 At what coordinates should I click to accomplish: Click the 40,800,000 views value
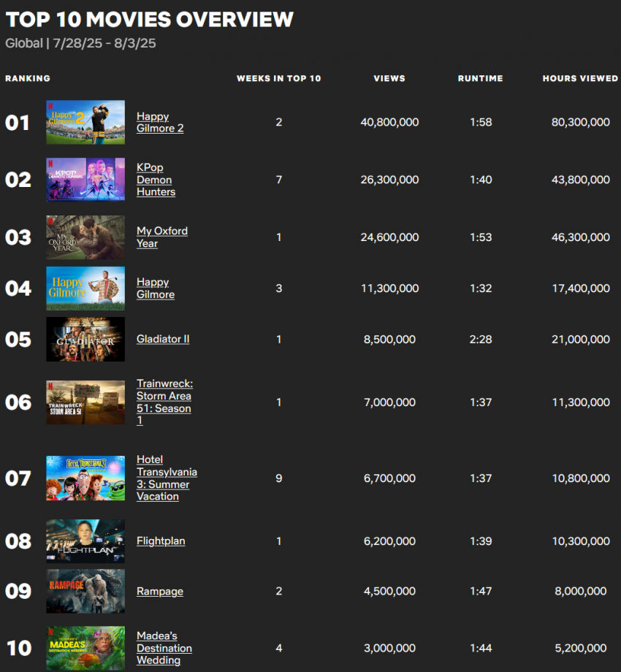pos(389,122)
